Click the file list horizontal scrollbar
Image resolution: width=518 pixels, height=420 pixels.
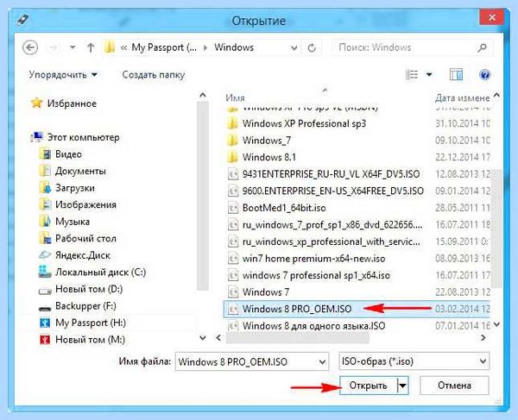pos(297,337)
